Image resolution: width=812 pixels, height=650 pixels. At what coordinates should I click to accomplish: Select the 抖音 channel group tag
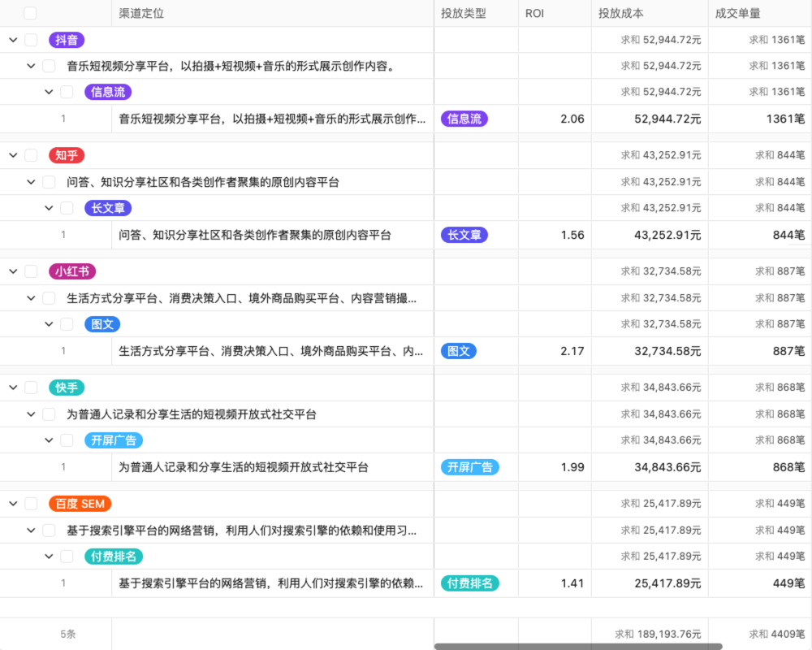click(x=66, y=39)
